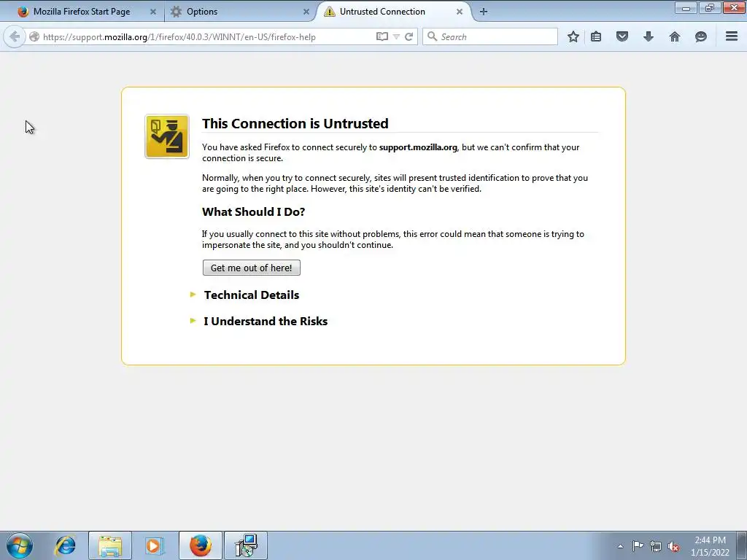747x560 pixels.
Task: Open the Windows Start menu
Action: [x=20, y=545]
